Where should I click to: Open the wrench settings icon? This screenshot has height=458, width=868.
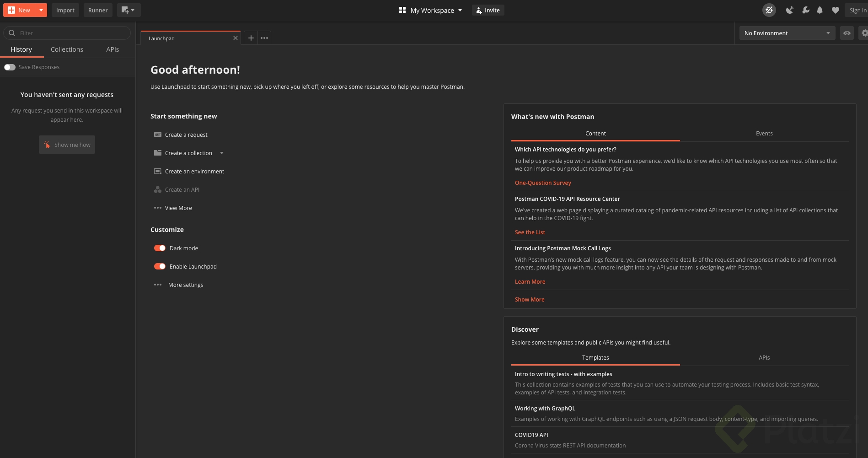[x=805, y=10]
